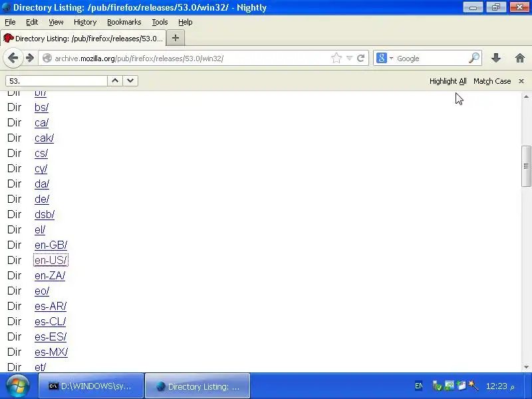Image resolution: width=532 pixels, height=399 pixels.
Task: Click the site identity globe icon
Action: [x=47, y=59]
